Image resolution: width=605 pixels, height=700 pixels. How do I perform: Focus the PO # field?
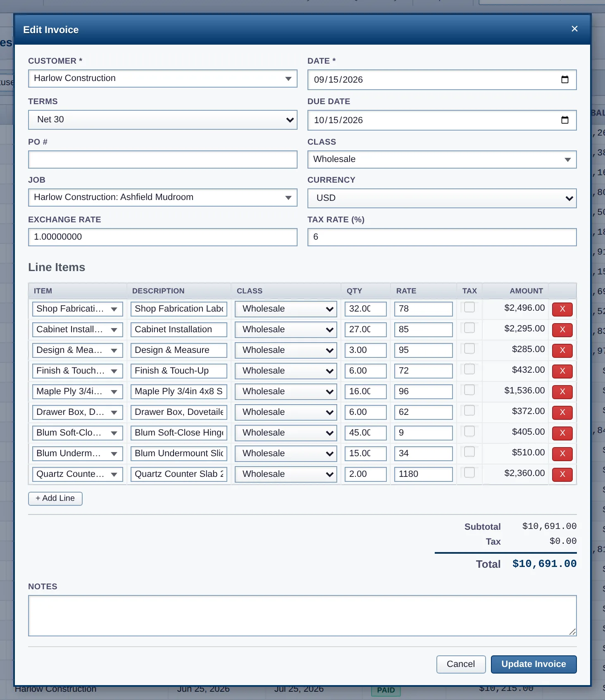pos(163,160)
